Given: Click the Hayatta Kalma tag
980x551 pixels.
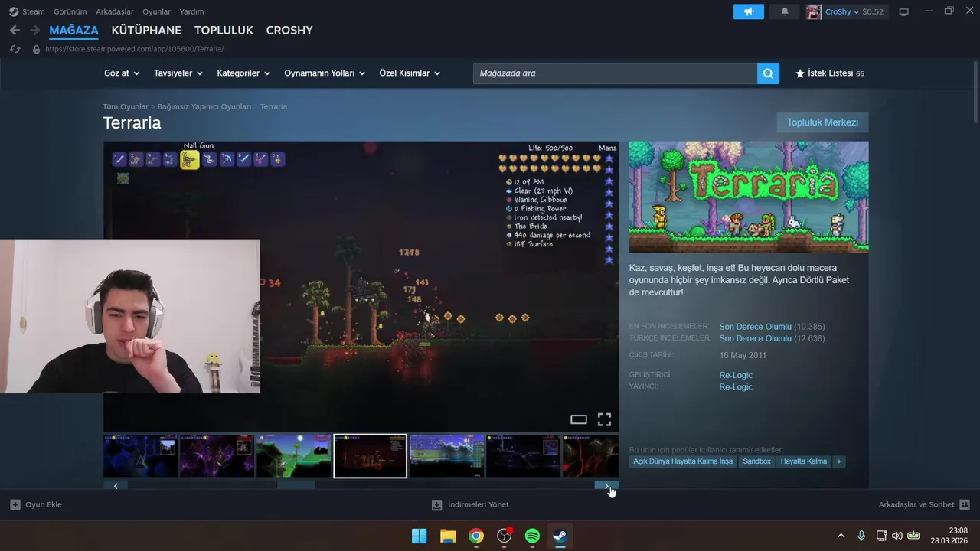Looking at the screenshot, I should [804, 461].
